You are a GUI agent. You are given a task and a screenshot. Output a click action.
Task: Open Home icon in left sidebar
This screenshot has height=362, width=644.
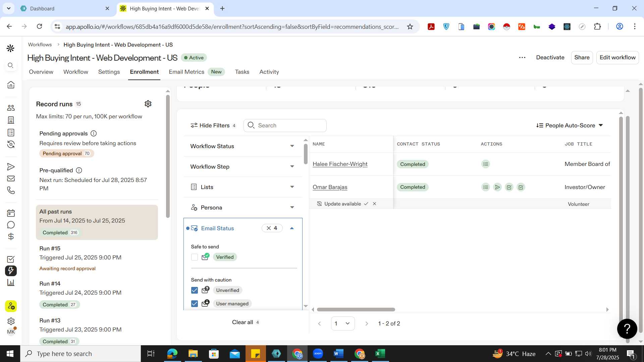pos(11,85)
